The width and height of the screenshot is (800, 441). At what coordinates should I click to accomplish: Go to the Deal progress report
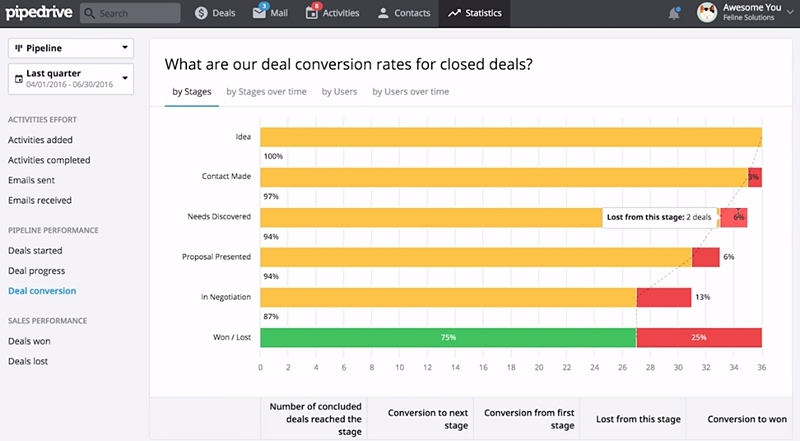36,271
